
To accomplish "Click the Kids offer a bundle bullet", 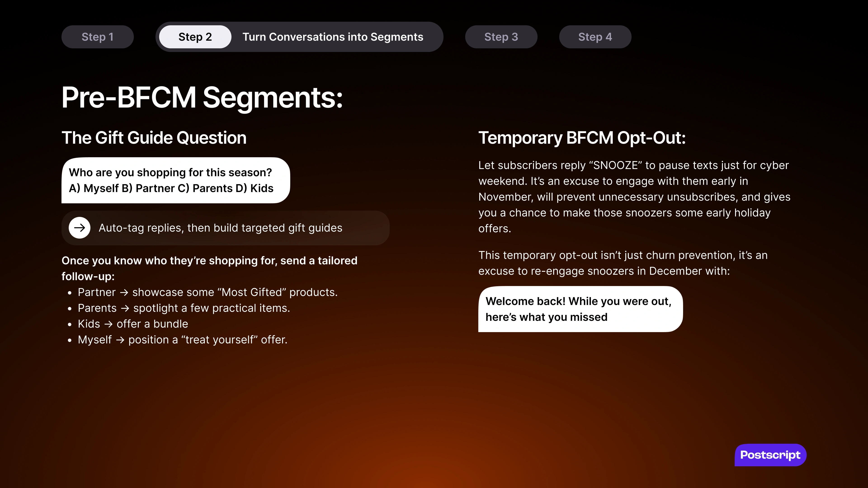I will pos(133,324).
